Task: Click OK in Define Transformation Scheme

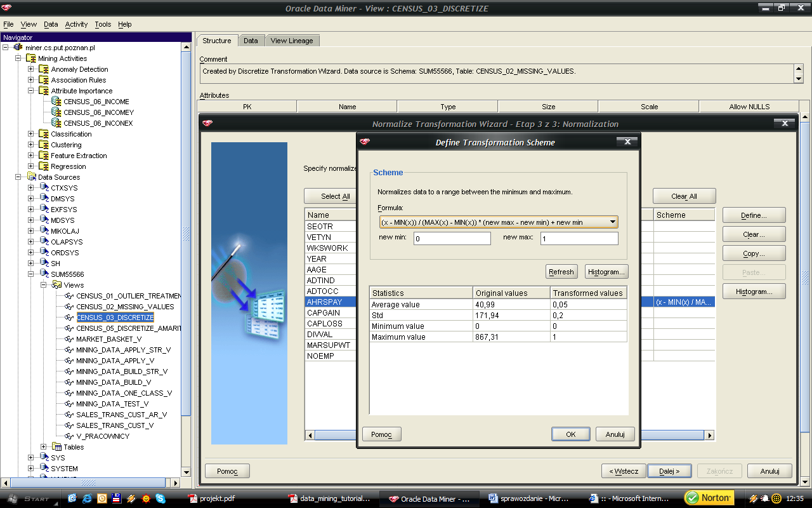Action: point(570,434)
